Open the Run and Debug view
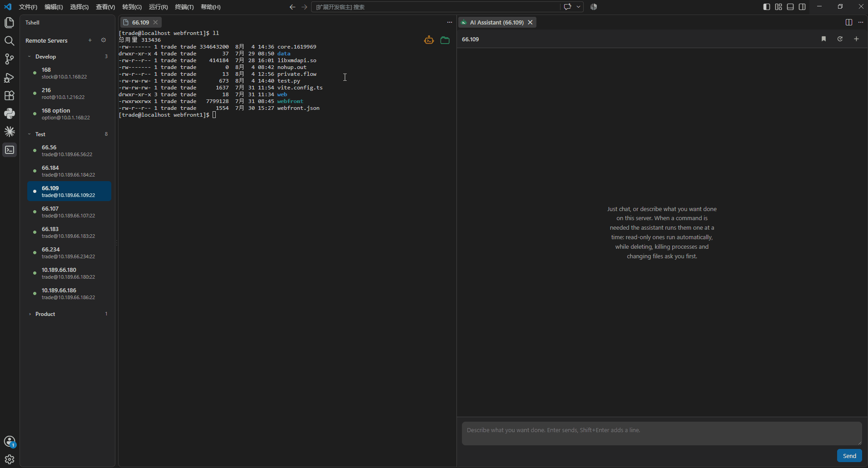 [9, 78]
